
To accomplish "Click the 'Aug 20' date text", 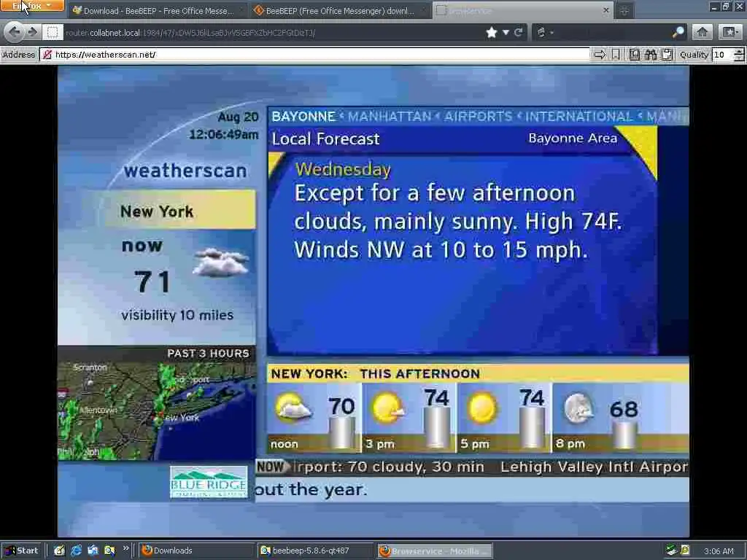I will point(238,117).
